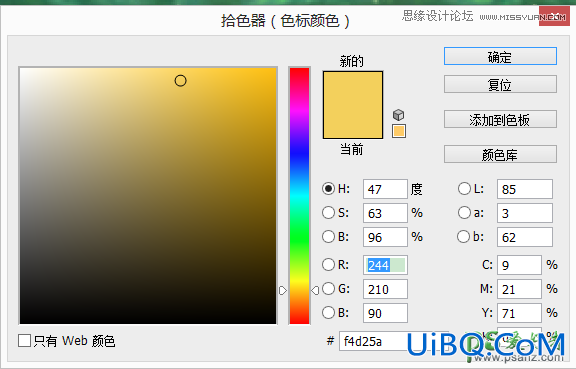Image resolution: width=576 pixels, height=369 pixels.
Task: Click the left hue slider arrow
Action: 282,291
